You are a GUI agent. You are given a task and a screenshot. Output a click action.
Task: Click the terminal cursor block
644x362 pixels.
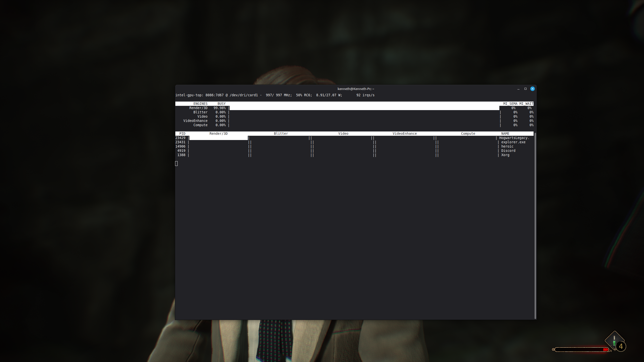coord(176,164)
